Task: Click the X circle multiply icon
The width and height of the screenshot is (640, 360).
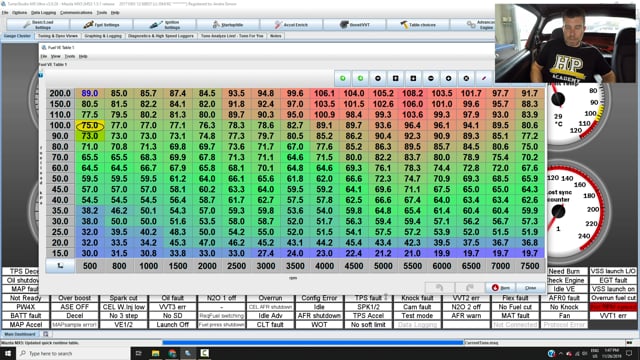Action: [x=466, y=78]
